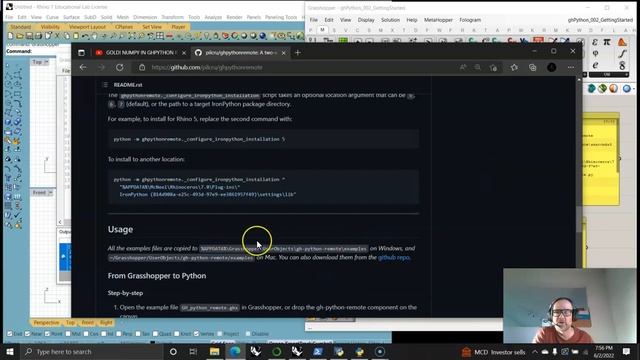Click the integral symbol component in Grasshopper
Image resolution: width=640 pixels, height=360 pixels.
pos(622,53)
